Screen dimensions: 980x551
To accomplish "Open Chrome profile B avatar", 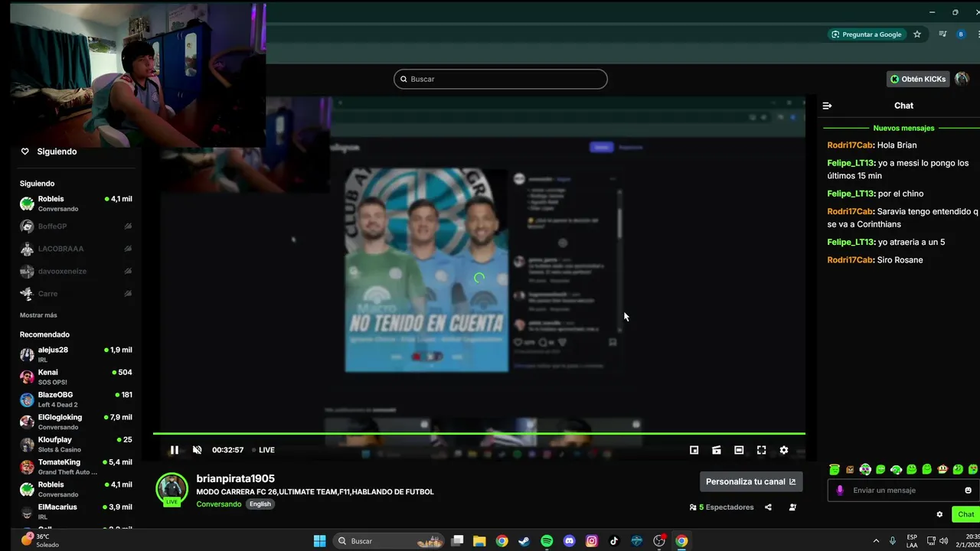I will 961,34.
